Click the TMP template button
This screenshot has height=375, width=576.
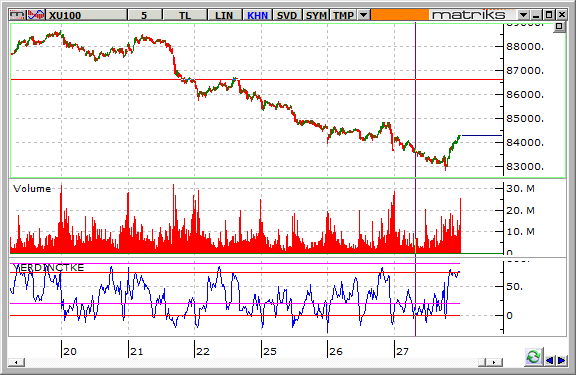pyautogui.click(x=343, y=15)
